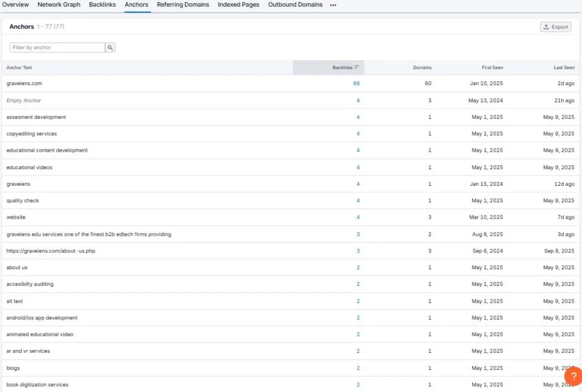The width and height of the screenshot is (582, 392).
Task: Click the accesibilty auditing anchor text
Action: [x=30, y=284]
